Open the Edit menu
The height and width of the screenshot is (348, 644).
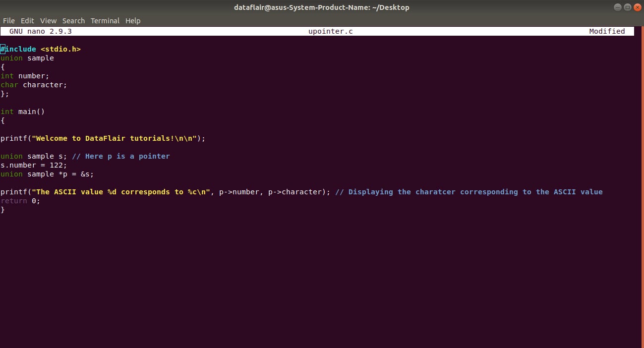tap(27, 21)
